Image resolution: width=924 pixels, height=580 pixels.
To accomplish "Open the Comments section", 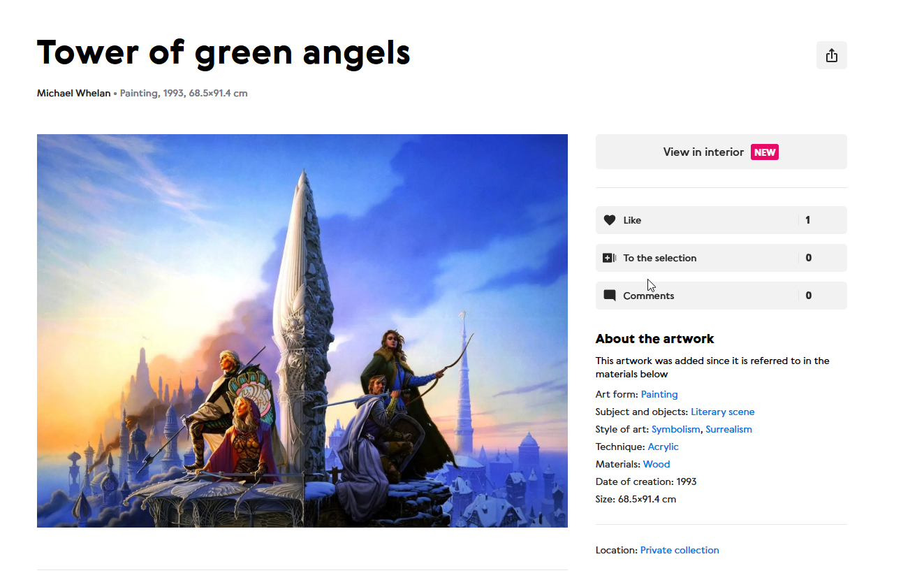I will (x=721, y=296).
